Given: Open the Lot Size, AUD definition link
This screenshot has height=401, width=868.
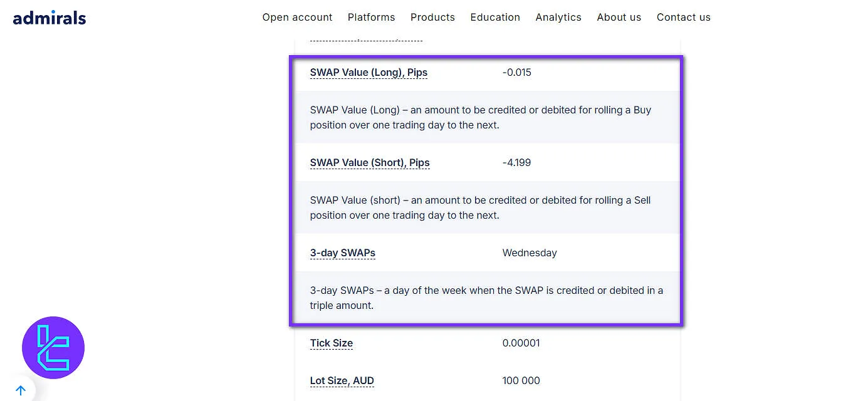Looking at the screenshot, I should pos(342,380).
